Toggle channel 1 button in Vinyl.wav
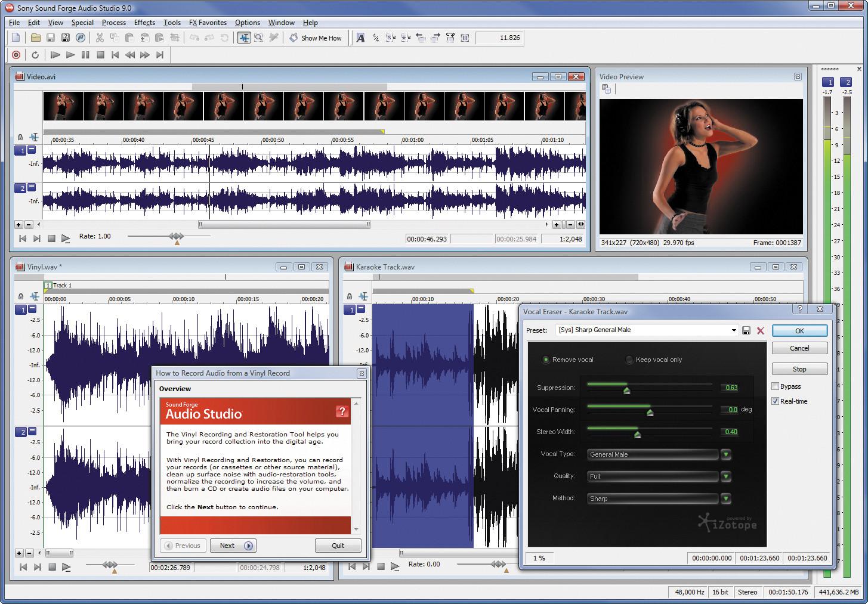868x604 pixels. point(20,309)
